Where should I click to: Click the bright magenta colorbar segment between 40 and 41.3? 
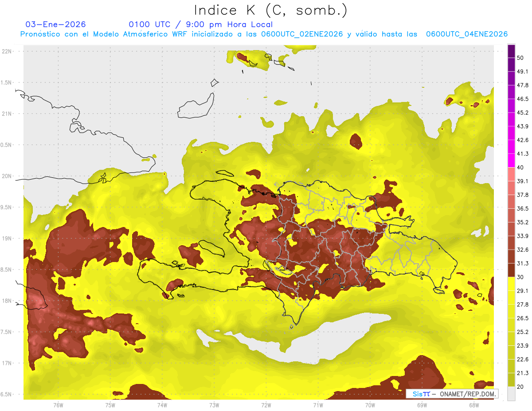511,160
